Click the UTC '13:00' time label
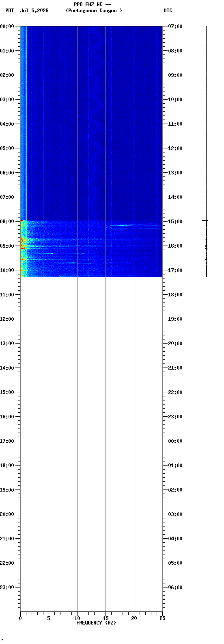 coord(175,173)
